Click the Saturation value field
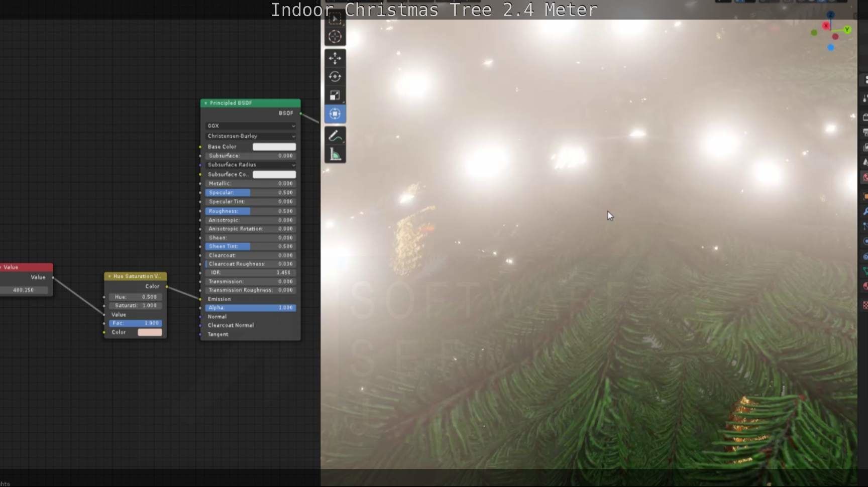The image size is (868, 487). (x=135, y=306)
